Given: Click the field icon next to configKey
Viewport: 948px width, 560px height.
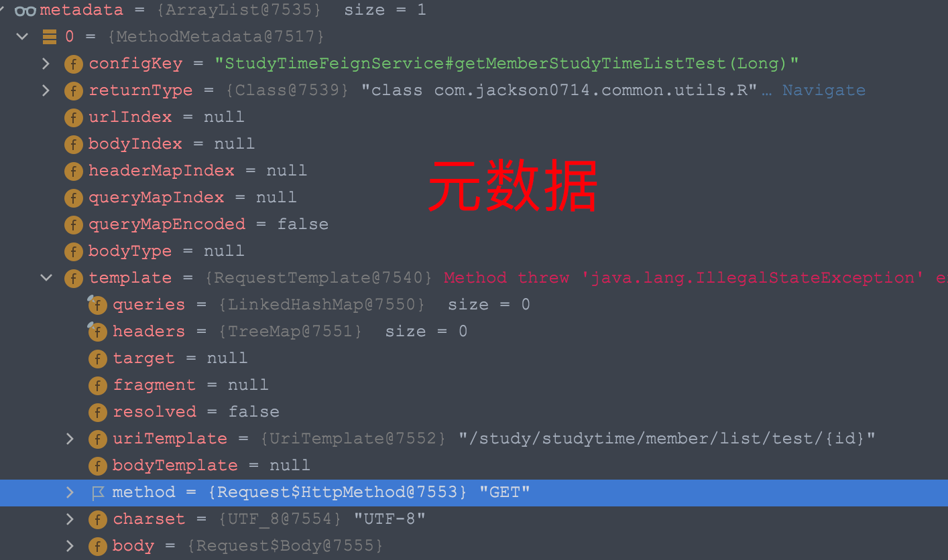Looking at the screenshot, I should click(x=73, y=64).
